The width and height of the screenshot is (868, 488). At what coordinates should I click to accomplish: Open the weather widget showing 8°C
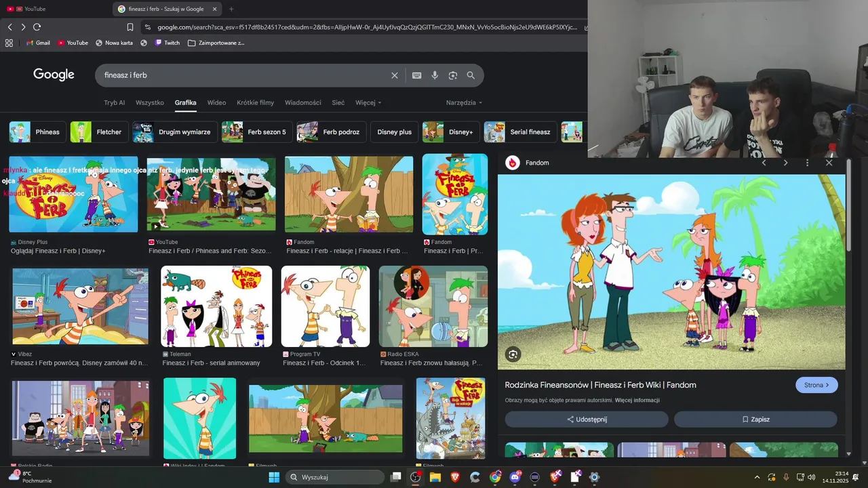30,477
